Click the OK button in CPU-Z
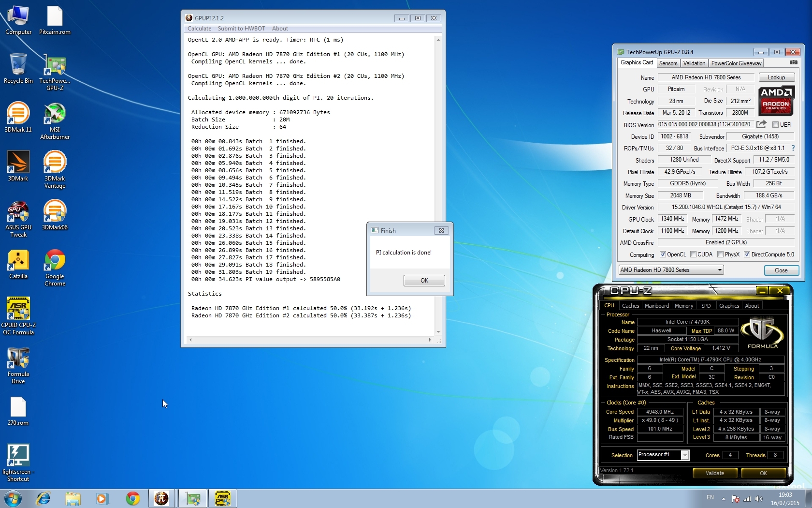 (x=763, y=473)
